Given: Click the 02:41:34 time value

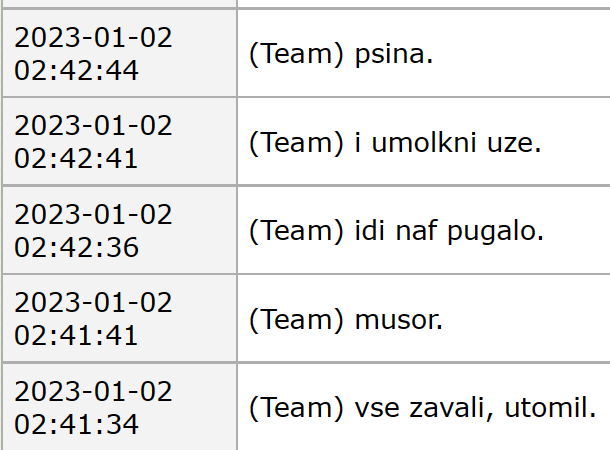Looking at the screenshot, I should click(77, 423).
